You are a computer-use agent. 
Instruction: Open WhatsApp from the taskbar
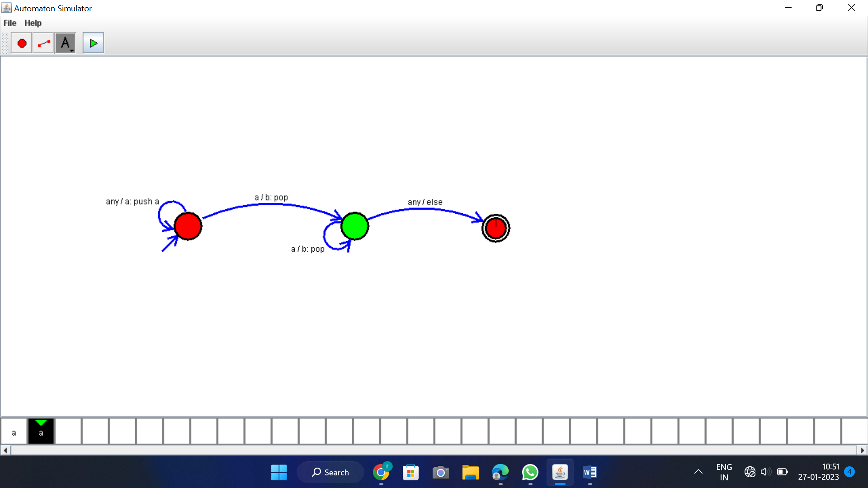click(529, 472)
